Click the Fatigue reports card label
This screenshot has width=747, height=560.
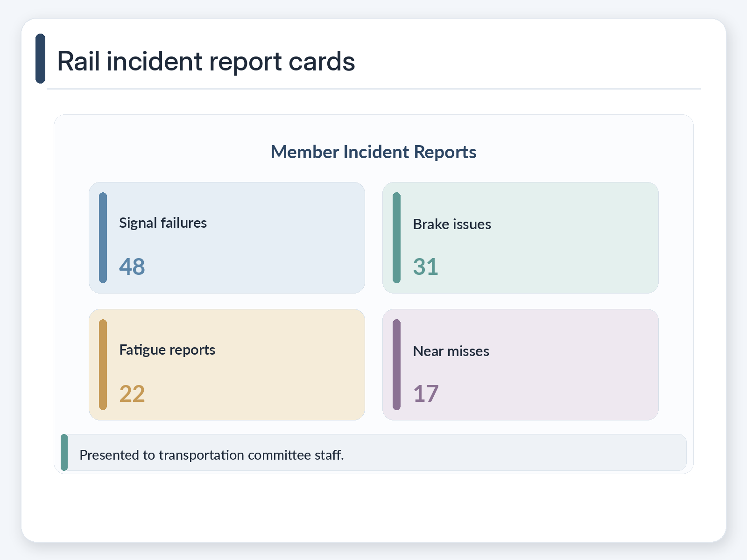pos(167,350)
